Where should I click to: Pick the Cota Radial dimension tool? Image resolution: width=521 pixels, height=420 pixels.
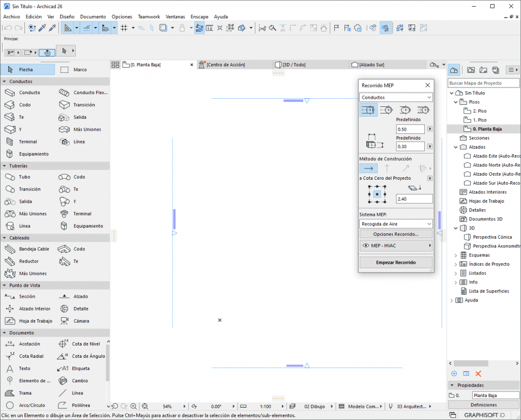click(x=31, y=356)
